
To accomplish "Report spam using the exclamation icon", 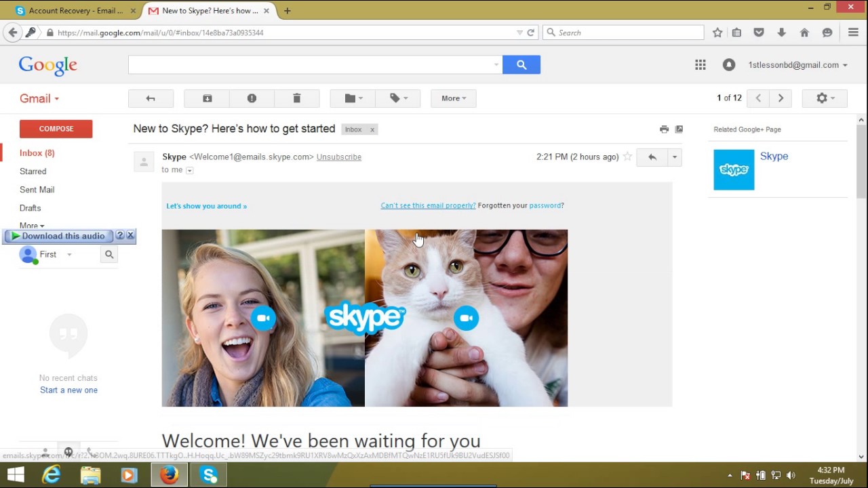I will click(252, 98).
